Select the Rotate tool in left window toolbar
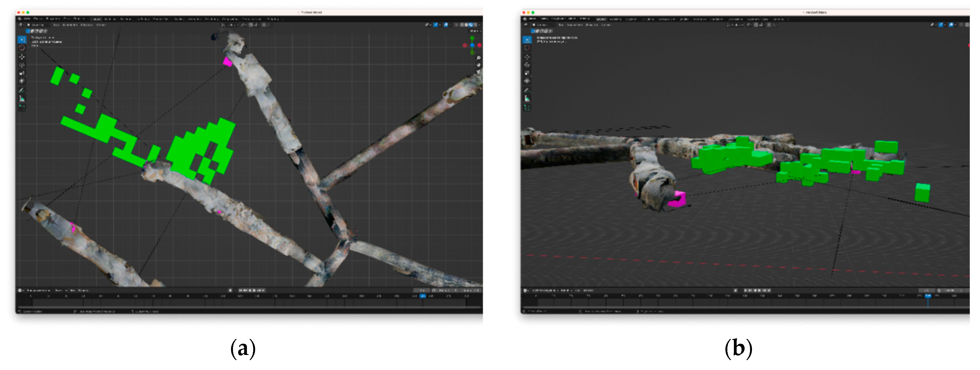The width and height of the screenshot is (980, 370). 22,65
